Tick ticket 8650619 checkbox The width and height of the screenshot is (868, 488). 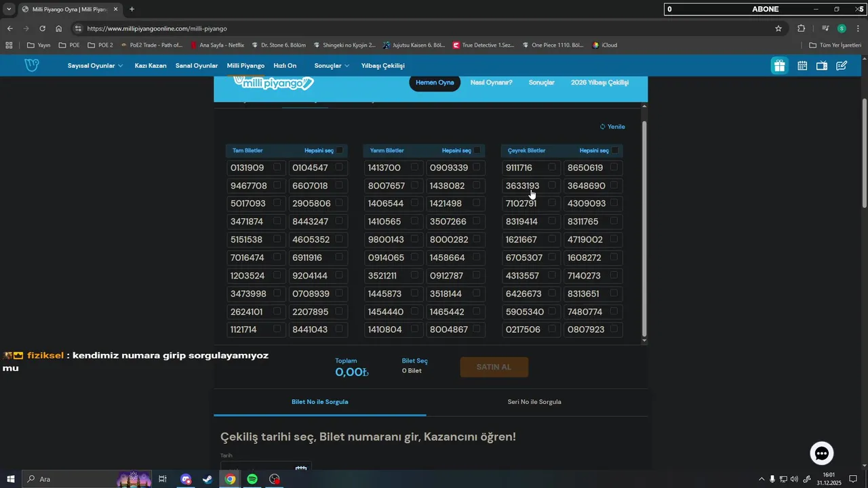coord(614,167)
